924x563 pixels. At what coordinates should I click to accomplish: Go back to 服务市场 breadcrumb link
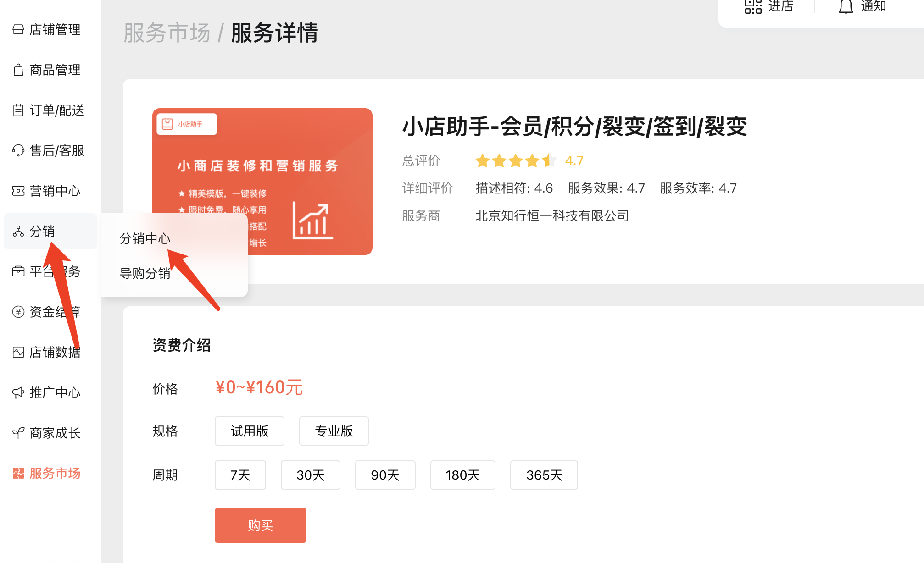pos(167,33)
